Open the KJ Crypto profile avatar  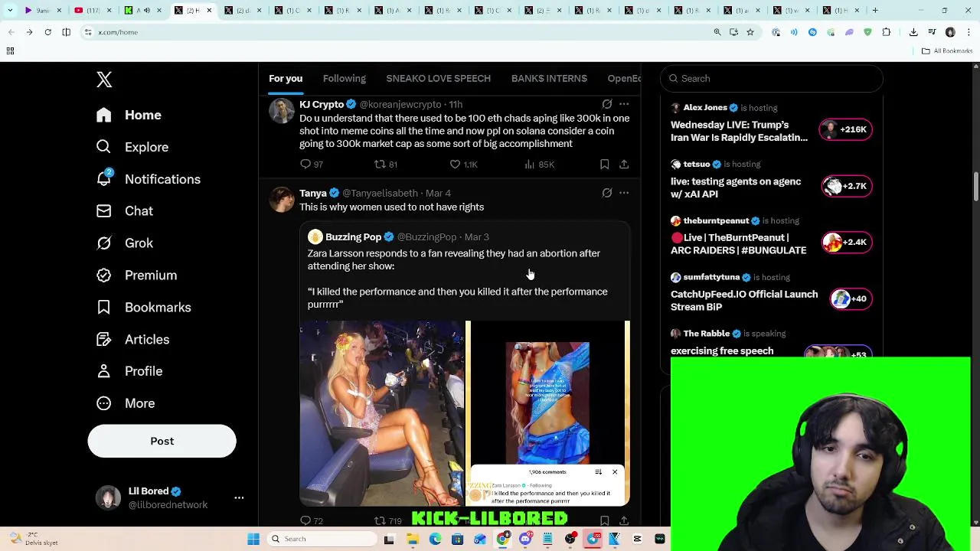click(x=282, y=111)
